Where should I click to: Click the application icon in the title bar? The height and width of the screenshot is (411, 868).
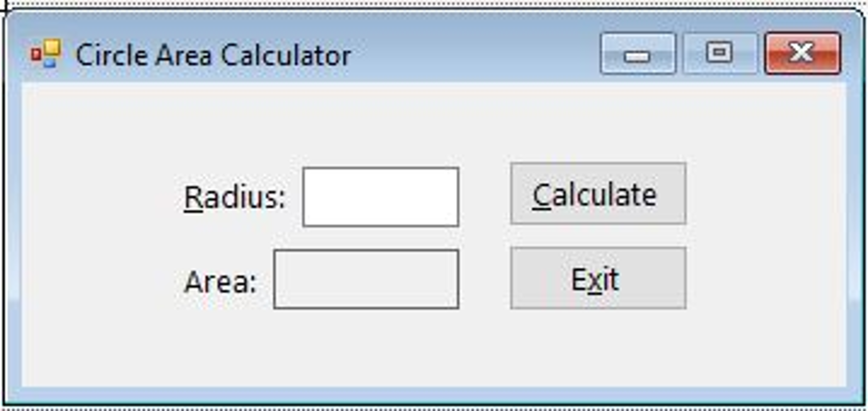point(46,54)
